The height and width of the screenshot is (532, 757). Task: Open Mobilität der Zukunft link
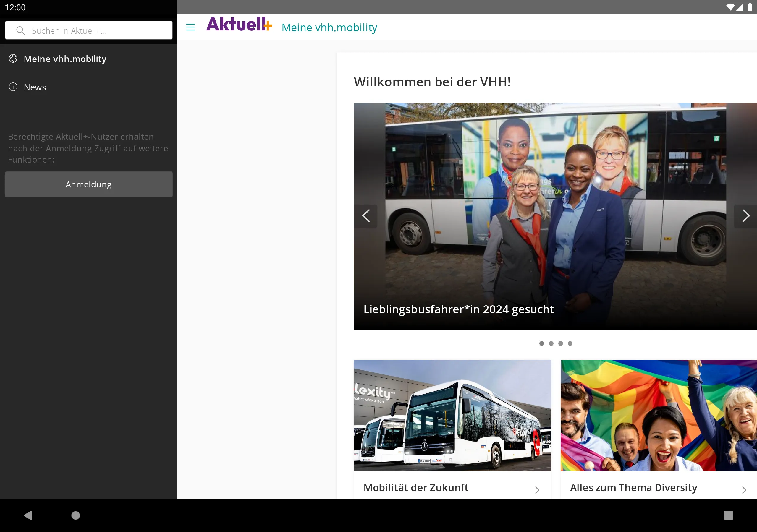point(416,487)
